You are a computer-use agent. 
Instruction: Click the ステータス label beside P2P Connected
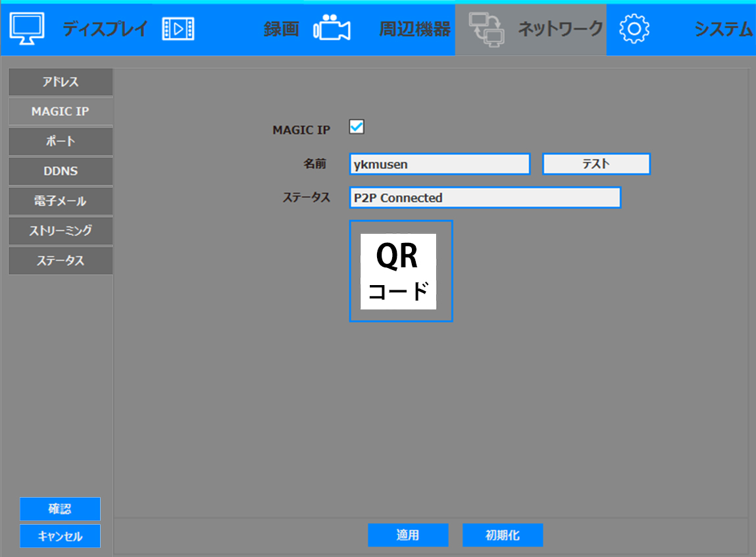pos(306,198)
